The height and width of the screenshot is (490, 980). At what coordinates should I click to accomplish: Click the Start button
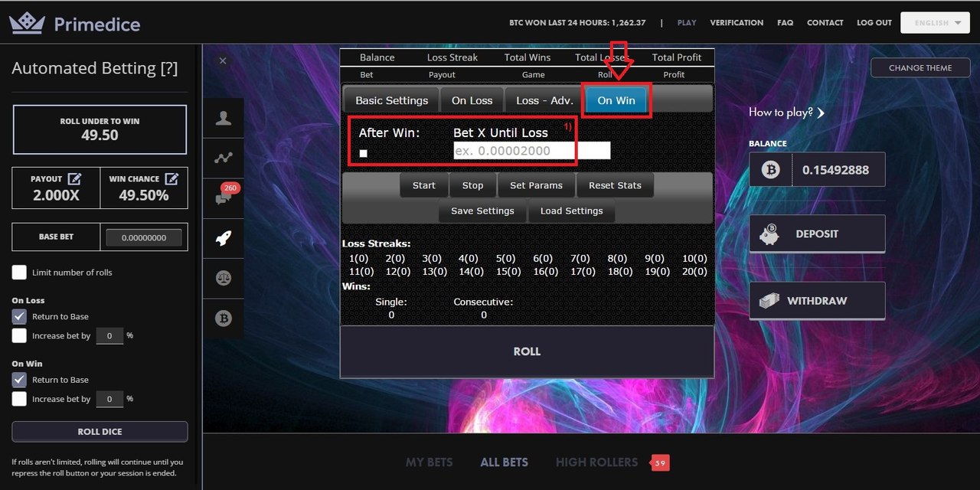coord(424,185)
